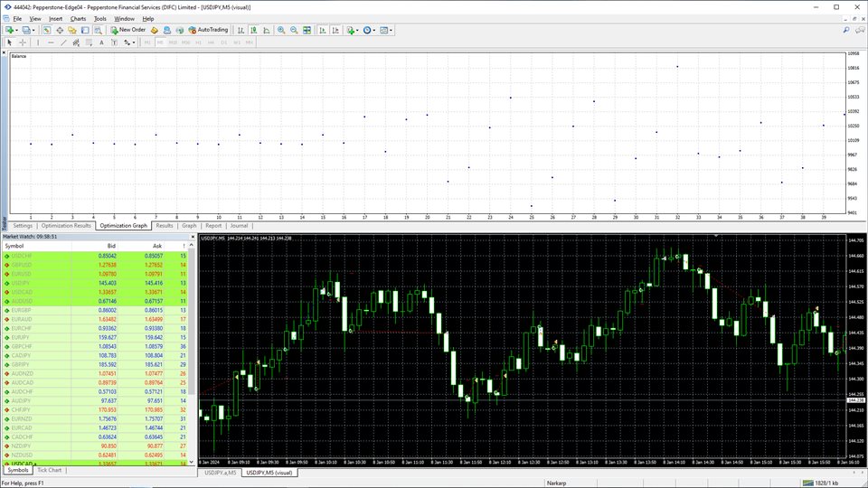The width and height of the screenshot is (868, 488).
Task: Toggle the Terminal panel
Action: pyautogui.click(x=85, y=30)
